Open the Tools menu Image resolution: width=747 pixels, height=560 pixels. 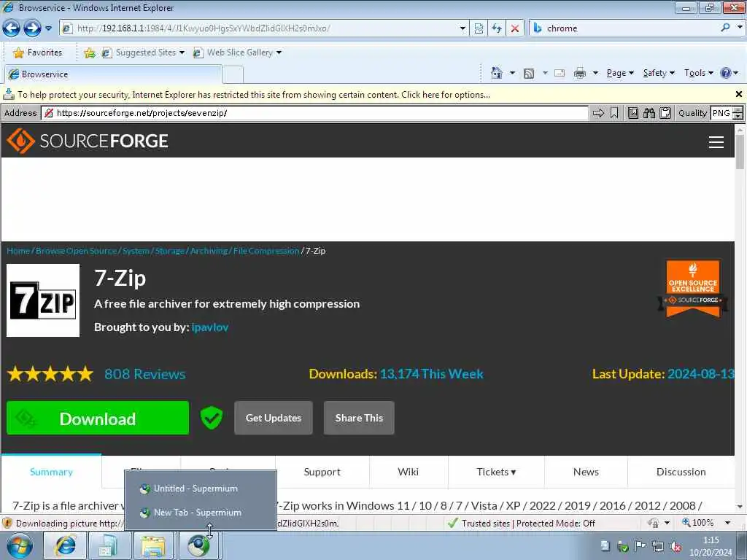pyautogui.click(x=698, y=73)
